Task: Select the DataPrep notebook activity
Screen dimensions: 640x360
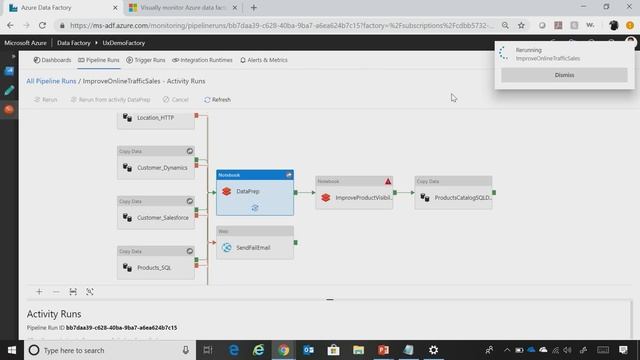Action: tap(255, 193)
